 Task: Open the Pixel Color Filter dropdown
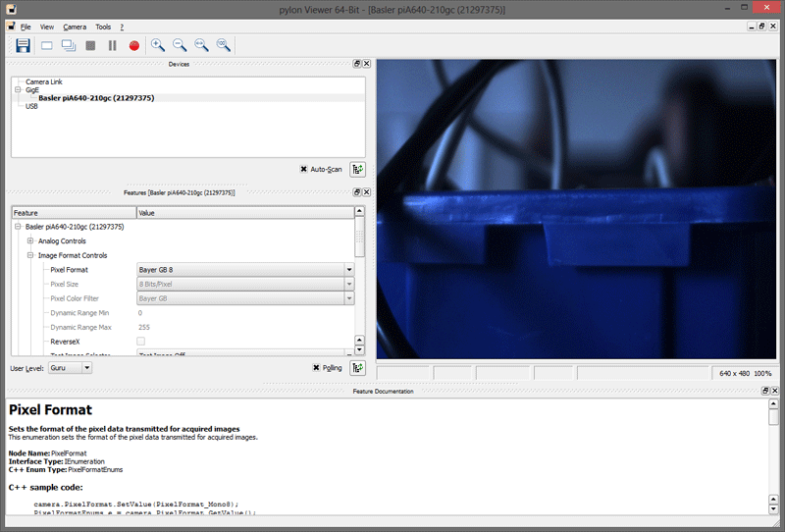tap(349, 298)
